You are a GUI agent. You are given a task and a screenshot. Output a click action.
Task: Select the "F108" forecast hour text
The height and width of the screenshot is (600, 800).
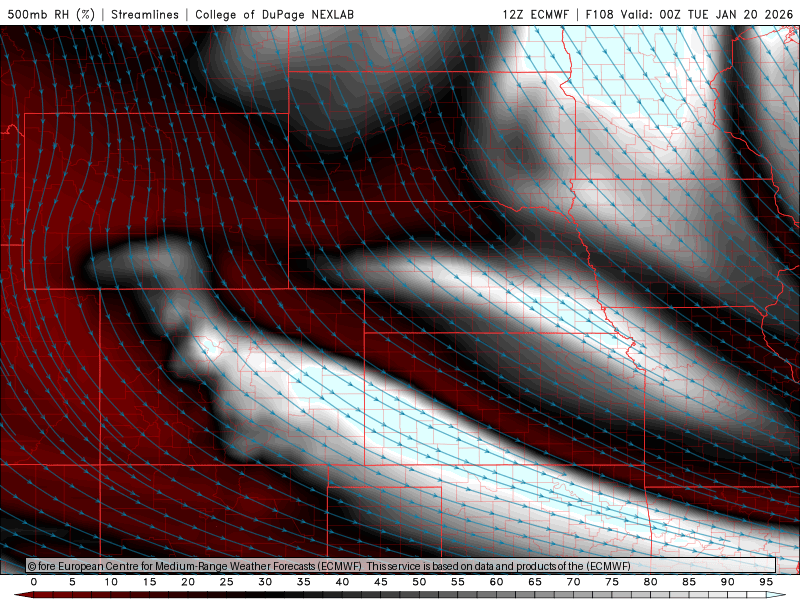click(x=599, y=14)
